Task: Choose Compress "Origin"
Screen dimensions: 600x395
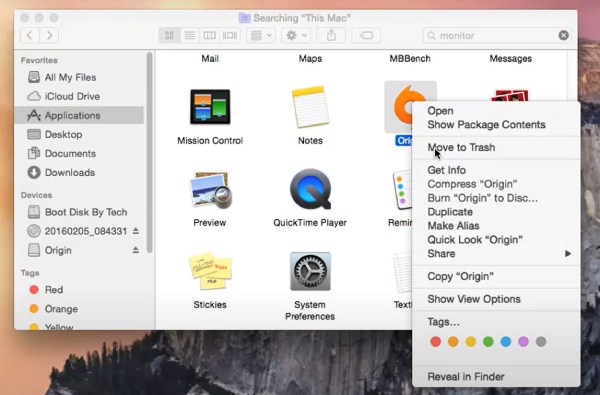Action: click(x=496, y=184)
